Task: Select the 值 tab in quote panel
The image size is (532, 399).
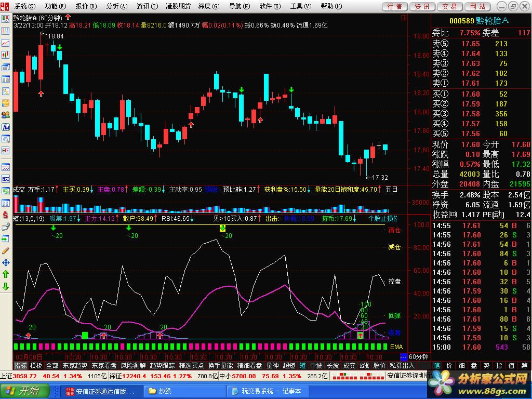Action: tap(512, 365)
